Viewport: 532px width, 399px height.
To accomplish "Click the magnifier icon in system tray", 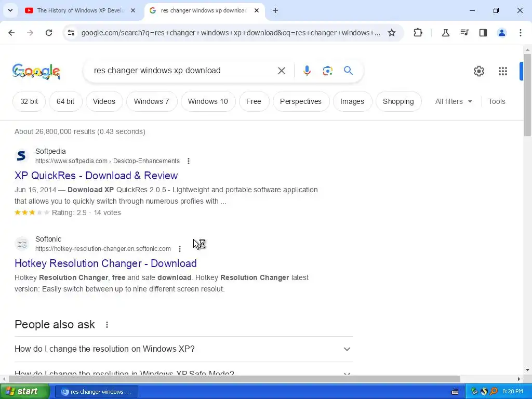I will (x=494, y=392).
